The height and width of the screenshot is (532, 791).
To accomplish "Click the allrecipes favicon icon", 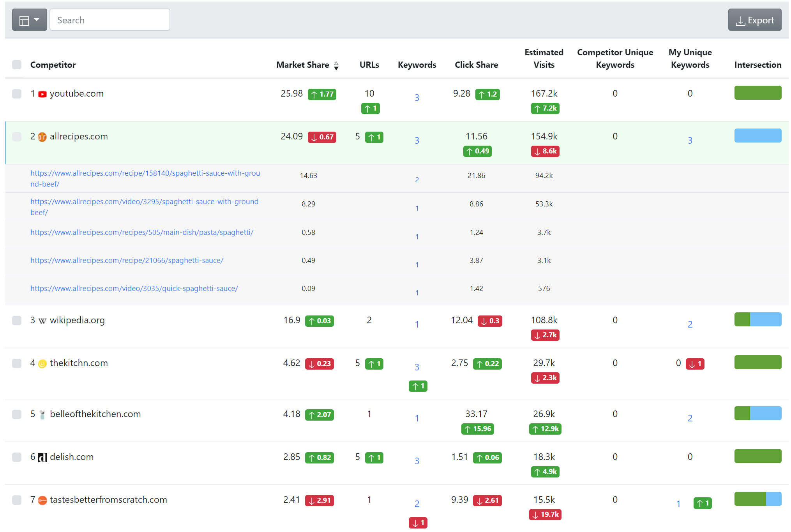I will point(42,137).
